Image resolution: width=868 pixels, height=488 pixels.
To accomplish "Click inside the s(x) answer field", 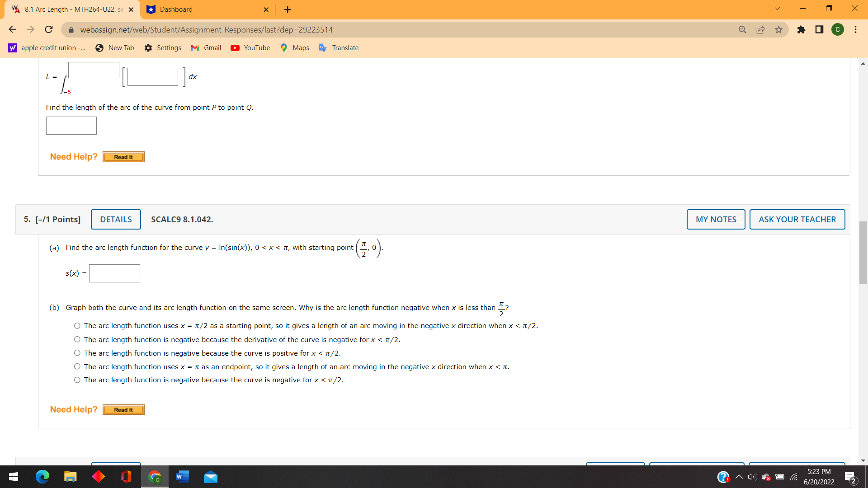I will click(114, 273).
